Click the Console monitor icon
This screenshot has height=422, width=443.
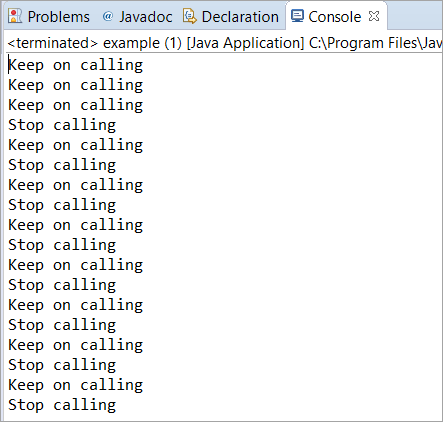click(x=297, y=16)
